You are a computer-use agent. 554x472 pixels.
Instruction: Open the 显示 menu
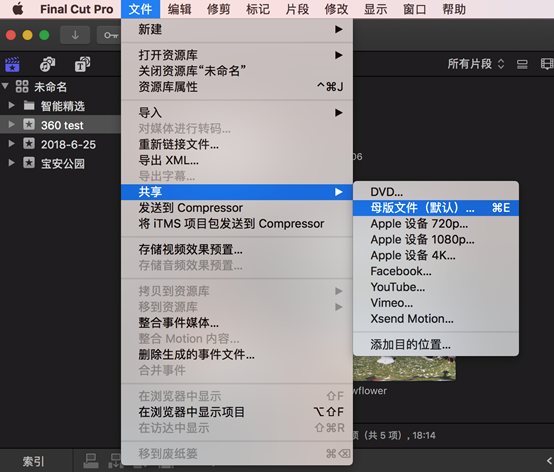pyautogui.click(x=376, y=9)
